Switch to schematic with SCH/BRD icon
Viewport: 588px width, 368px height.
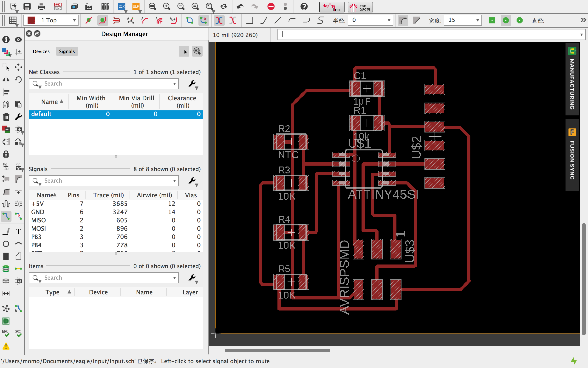point(58,7)
